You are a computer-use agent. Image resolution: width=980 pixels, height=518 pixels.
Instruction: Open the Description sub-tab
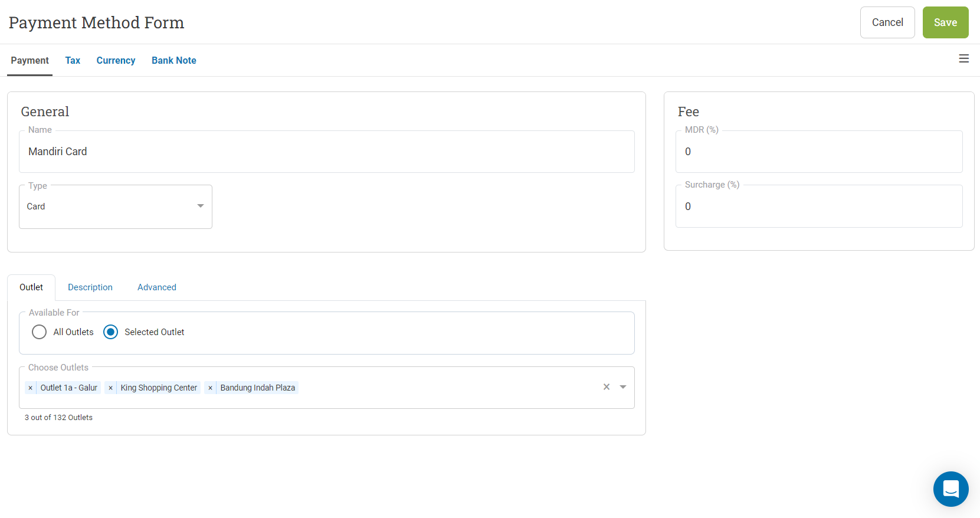coord(90,287)
